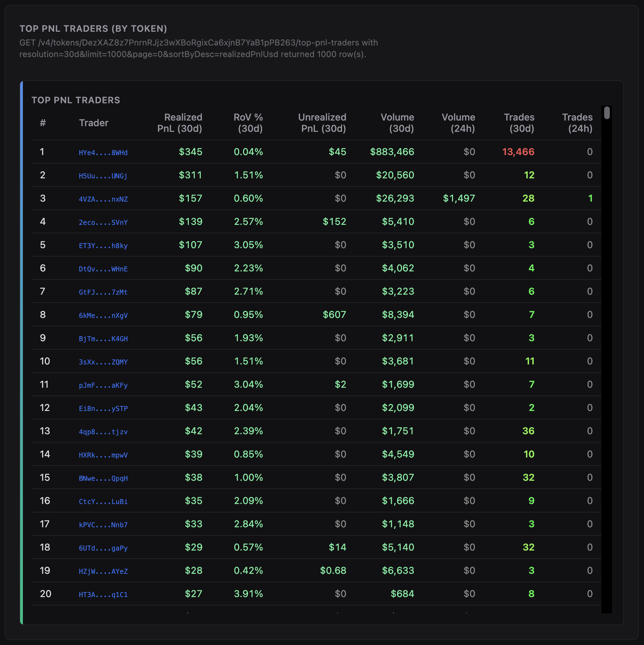Select the $883,466 volume cell

(x=392, y=152)
